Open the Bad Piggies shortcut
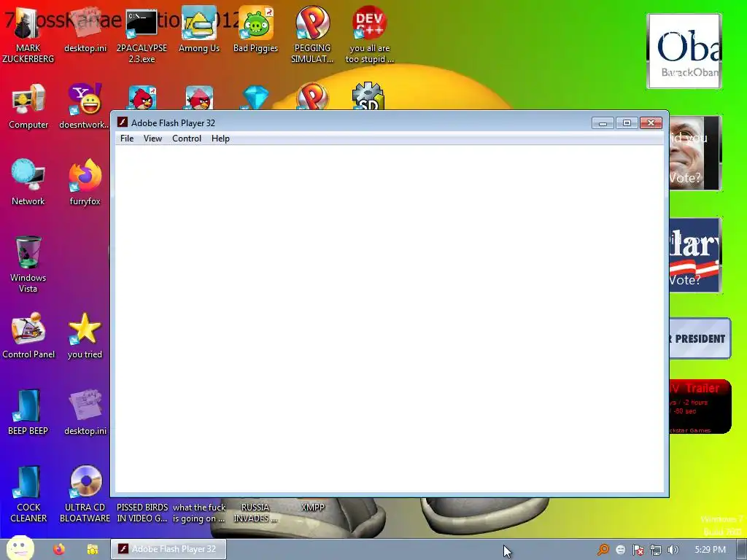Viewport: 747px width, 560px height. pyautogui.click(x=255, y=29)
